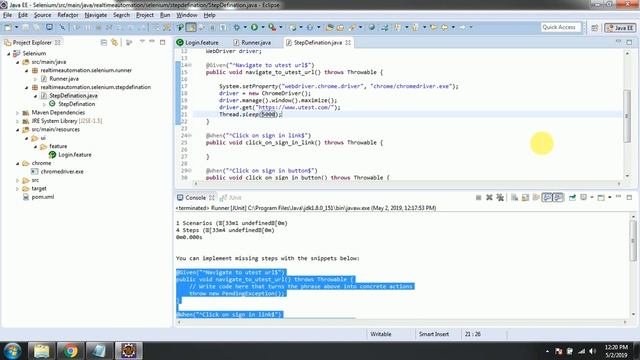The image size is (640, 360).
Task: Click the Terminate (stop square) icon in Console
Action: [x=478, y=198]
